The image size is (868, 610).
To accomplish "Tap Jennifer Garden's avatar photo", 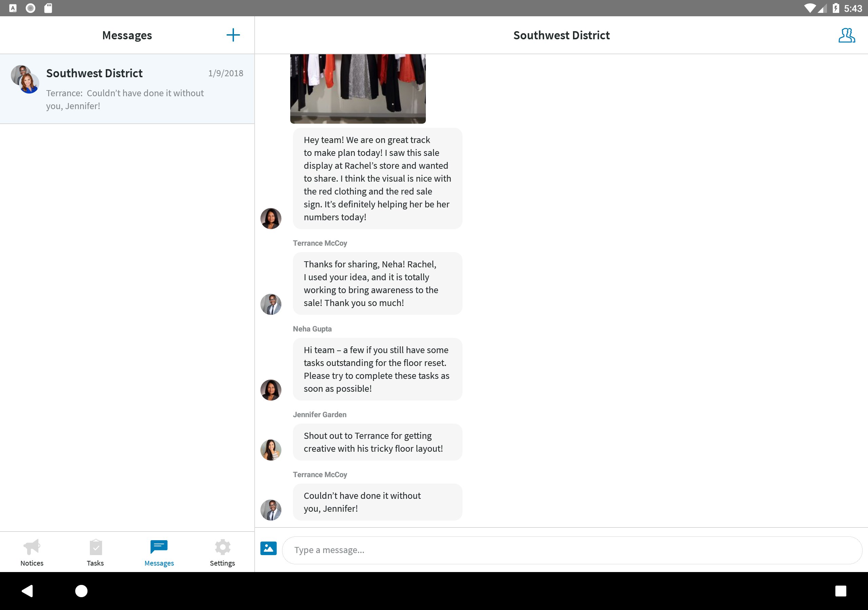I will click(x=271, y=450).
